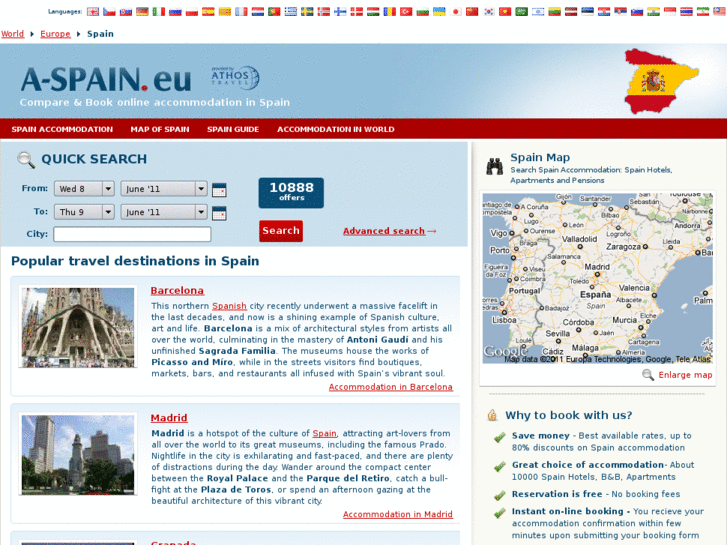727x545 pixels.
Task: Open the Spain Accommodation menu
Action: [x=62, y=129]
